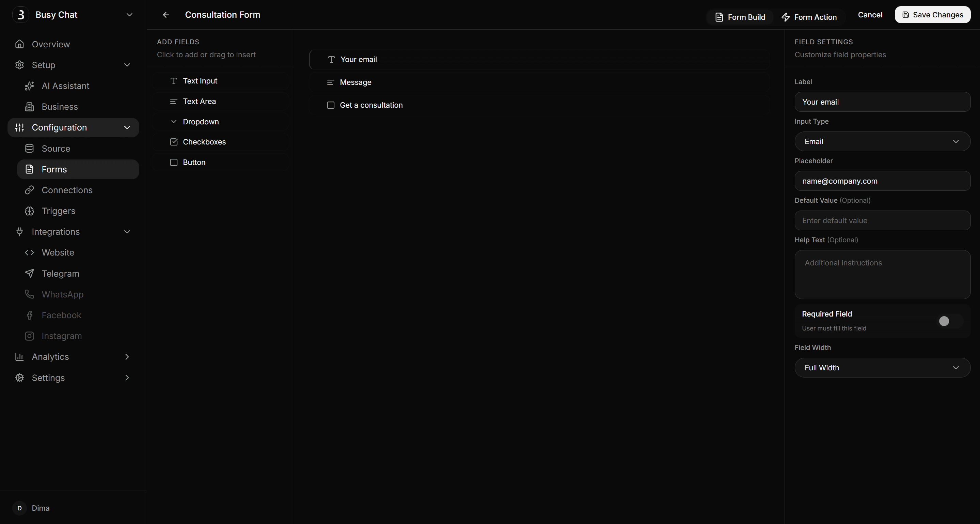
Task: Open the Connections section
Action: coord(67,190)
